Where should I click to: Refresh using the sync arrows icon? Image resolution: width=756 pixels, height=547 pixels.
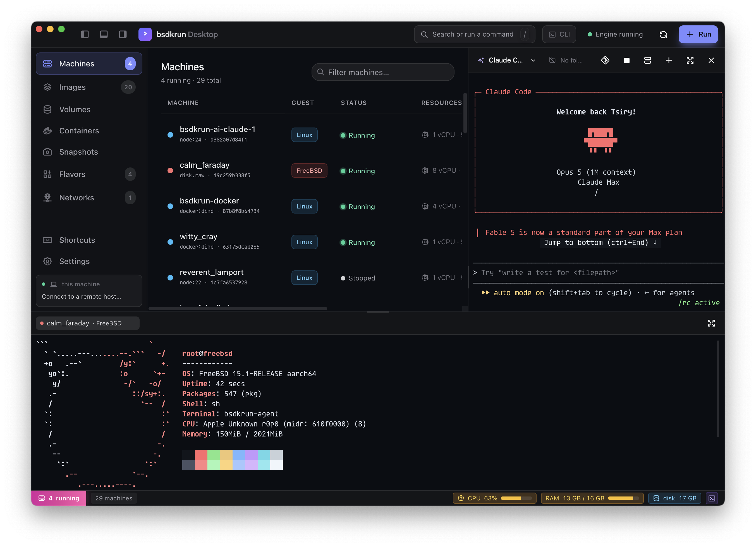click(663, 34)
